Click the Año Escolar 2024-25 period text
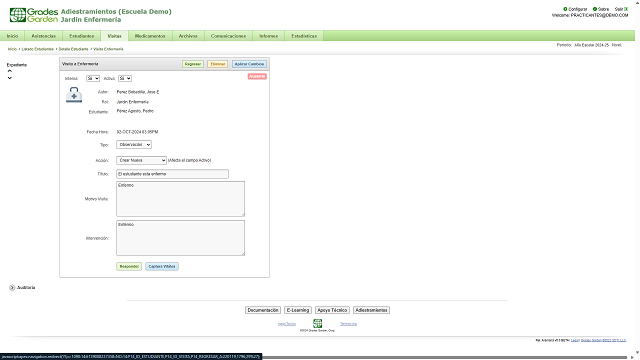 click(591, 45)
